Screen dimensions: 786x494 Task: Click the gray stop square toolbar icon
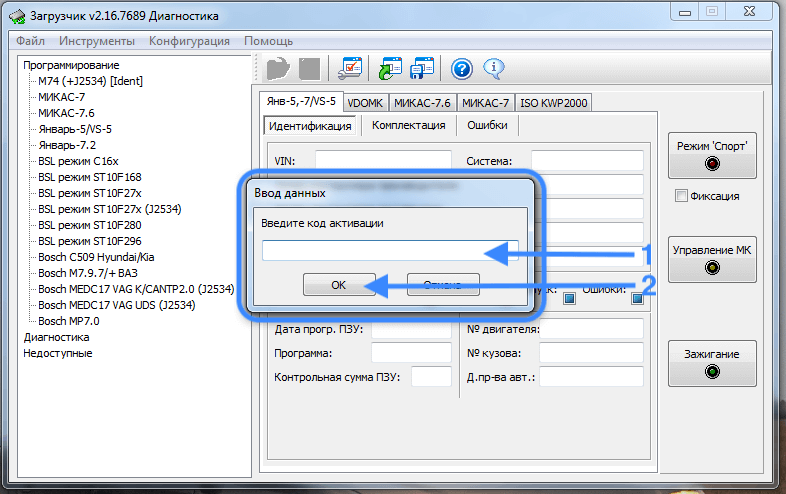pos(309,68)
